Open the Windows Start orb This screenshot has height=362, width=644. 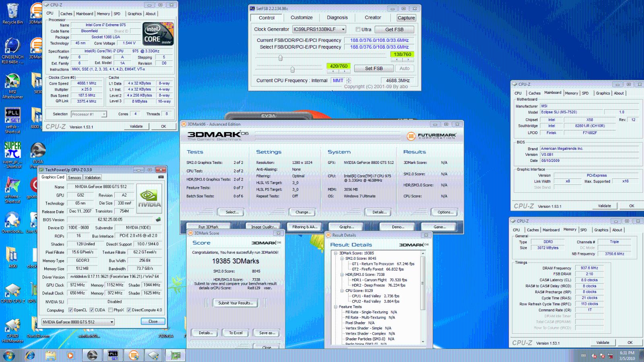(9, 355)
